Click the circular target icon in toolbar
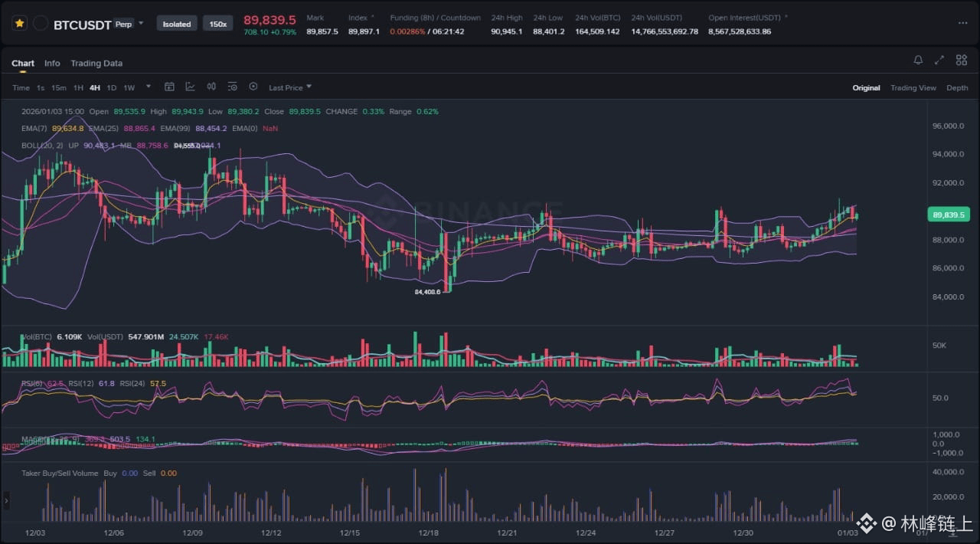The height and width of the screenshot is (544, 980). coord(253,87)
